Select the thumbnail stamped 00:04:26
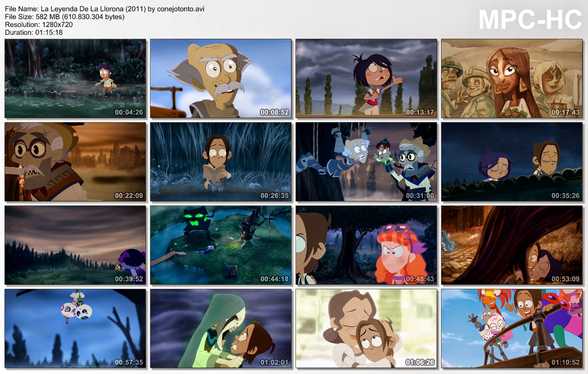The width and height of the screenshot is (588, 374). point(75,78)
